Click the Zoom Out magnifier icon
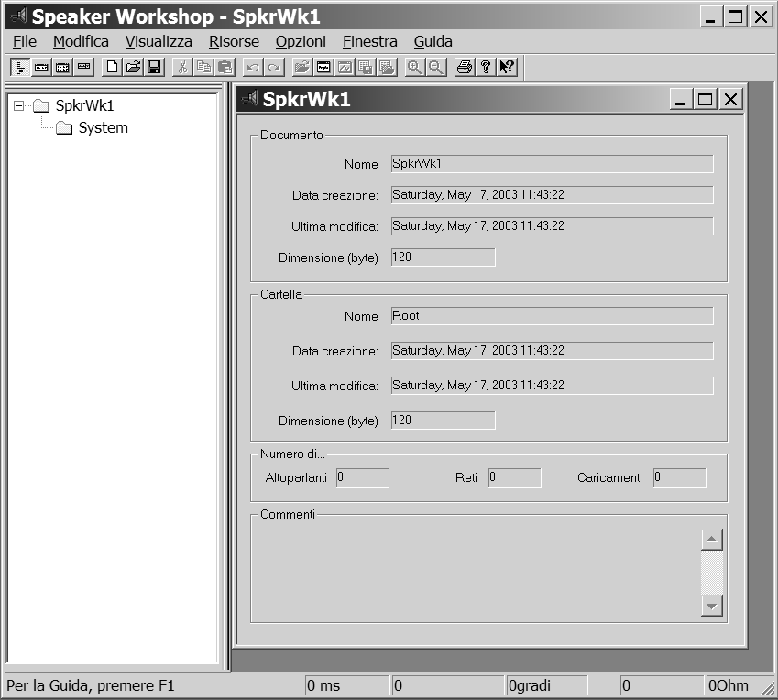778x700 pixels. (436, 67)
